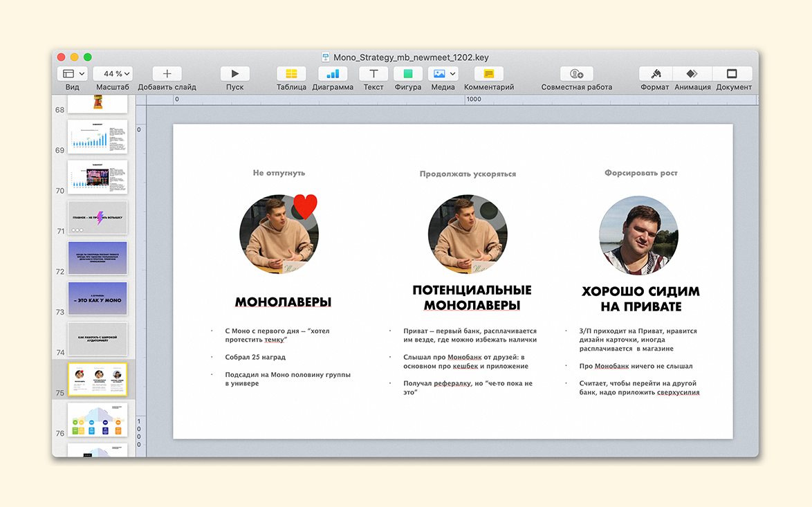Click bullet «Получал рефералку»
This screenshot has width=812, height=507.
[468, 388]
